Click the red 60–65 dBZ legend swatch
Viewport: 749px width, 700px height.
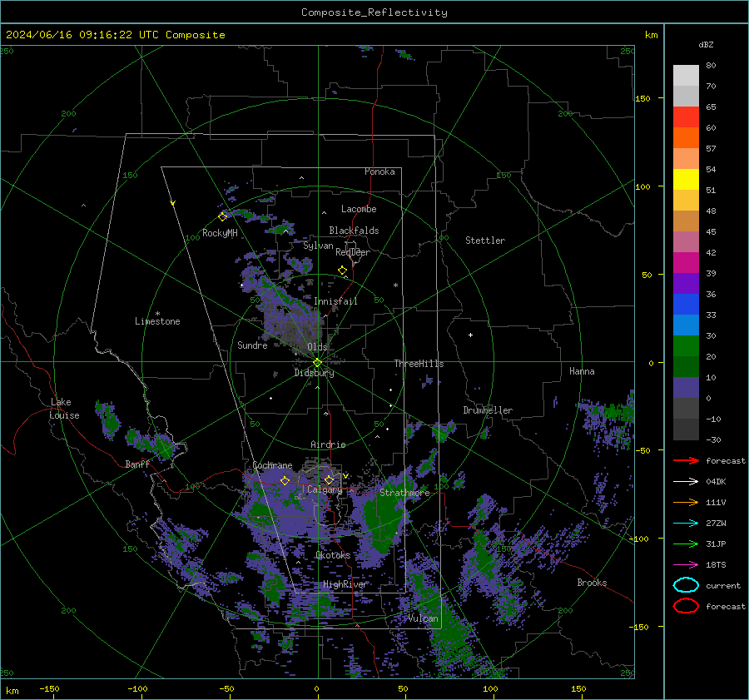click(686, 117)
